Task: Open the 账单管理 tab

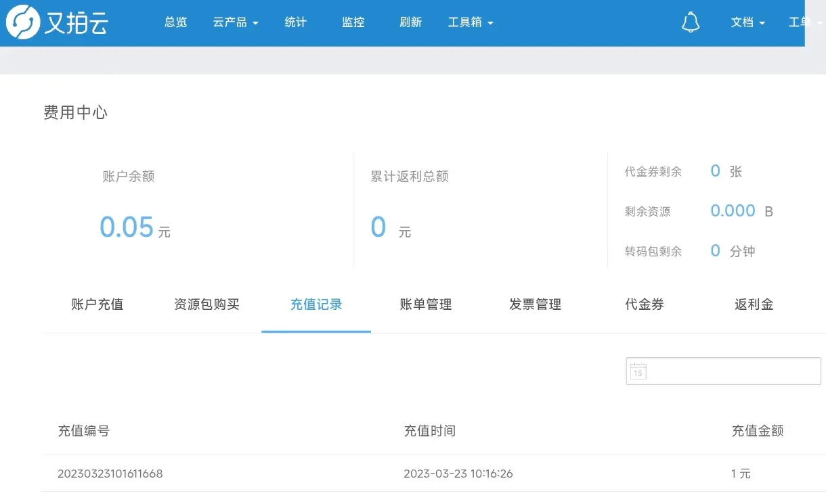Action: 426,304
